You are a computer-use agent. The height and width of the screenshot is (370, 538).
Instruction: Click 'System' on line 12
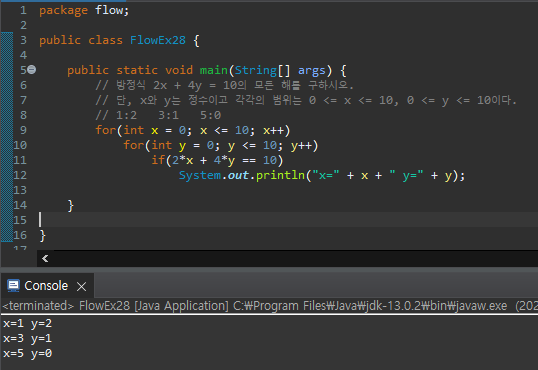coord(200,175)
